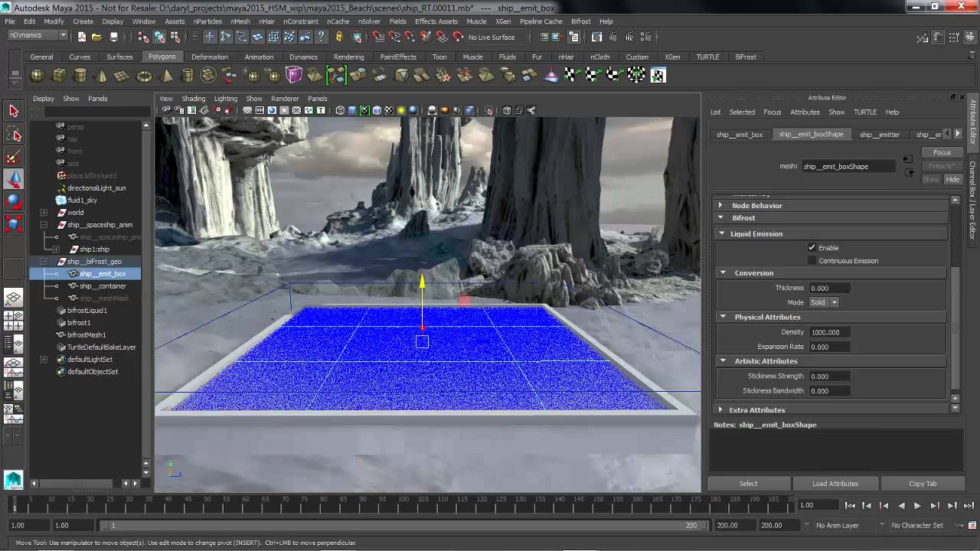Image resolution: width=980 pixels, height=551 pixels.
Task: Collapse the Liquid Emission section
Action: click(722, 233)
